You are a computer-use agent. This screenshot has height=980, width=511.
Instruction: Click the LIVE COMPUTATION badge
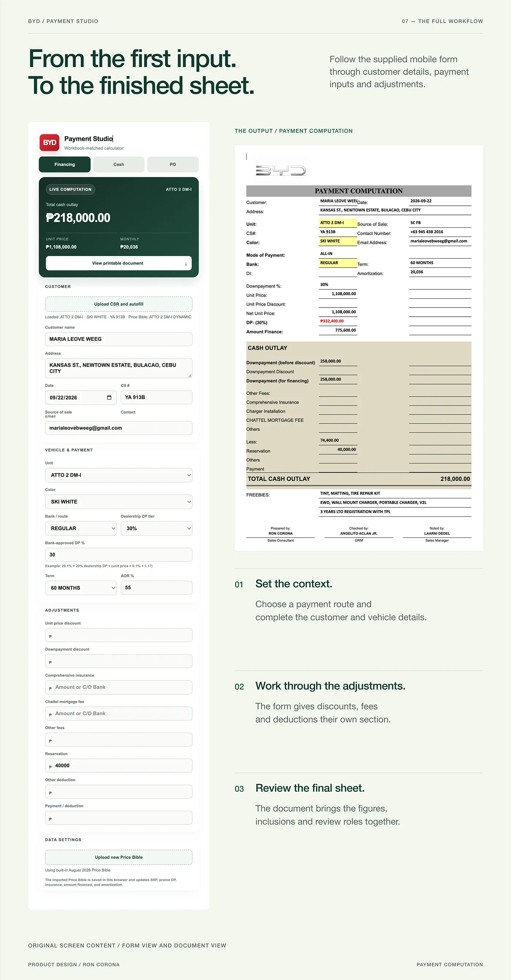pyautogui.click(x=70, y=189)
